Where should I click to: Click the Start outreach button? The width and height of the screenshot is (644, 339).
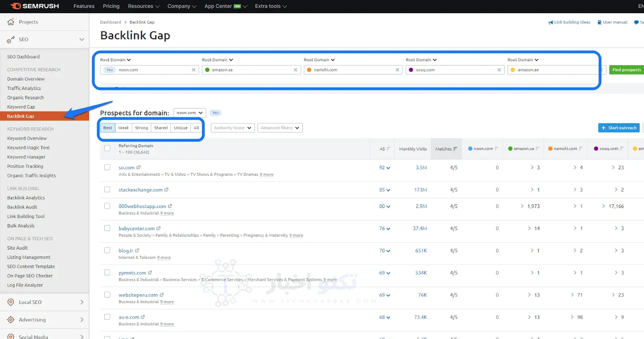[619, 128]
